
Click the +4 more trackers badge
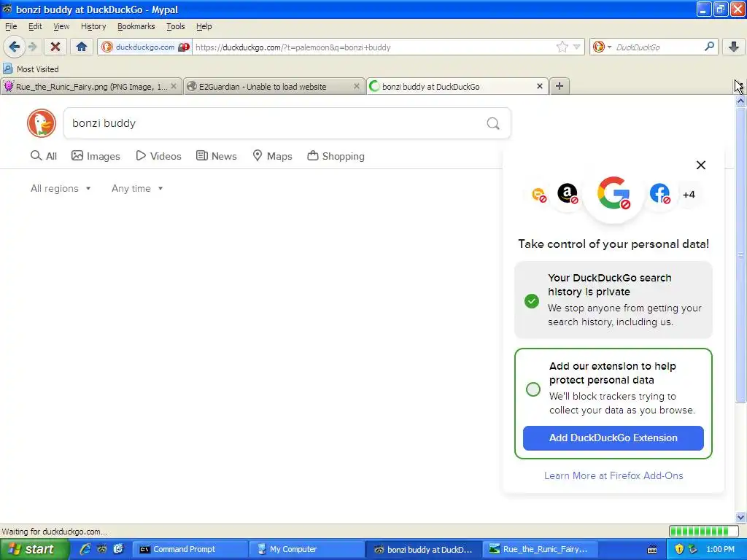[689, 194]
